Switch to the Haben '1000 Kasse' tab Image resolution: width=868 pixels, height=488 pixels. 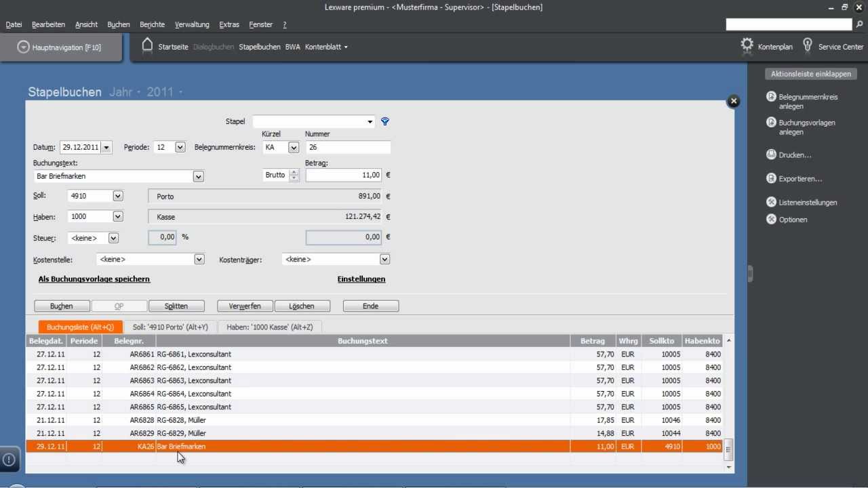pos(270,327)
